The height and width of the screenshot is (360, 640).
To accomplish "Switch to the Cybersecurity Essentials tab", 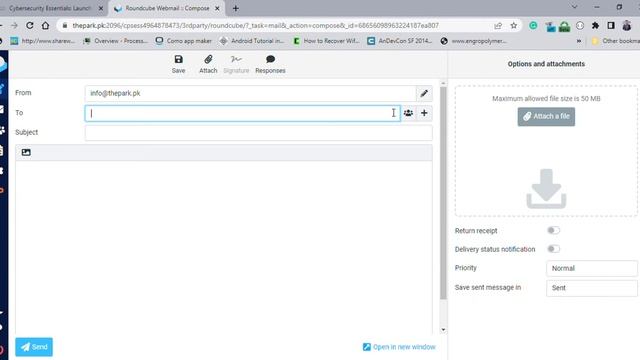I will point(50,8).
